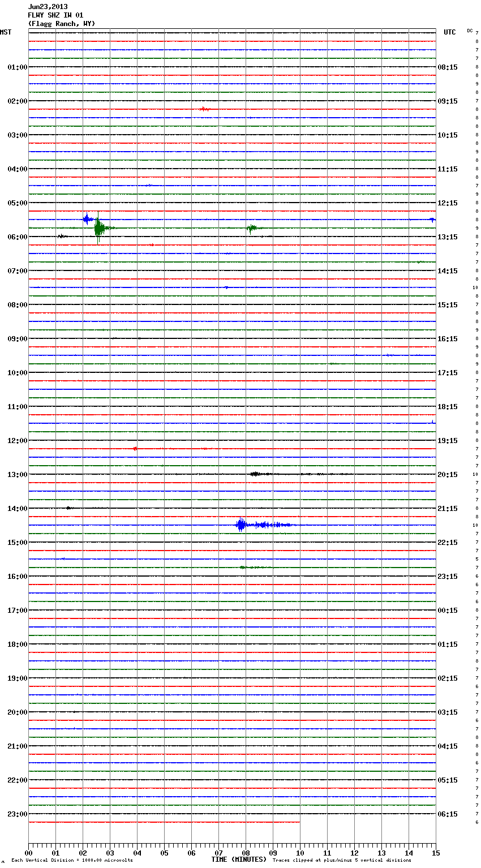Click the 13:15 UTC label

click(x=448, y=237)
